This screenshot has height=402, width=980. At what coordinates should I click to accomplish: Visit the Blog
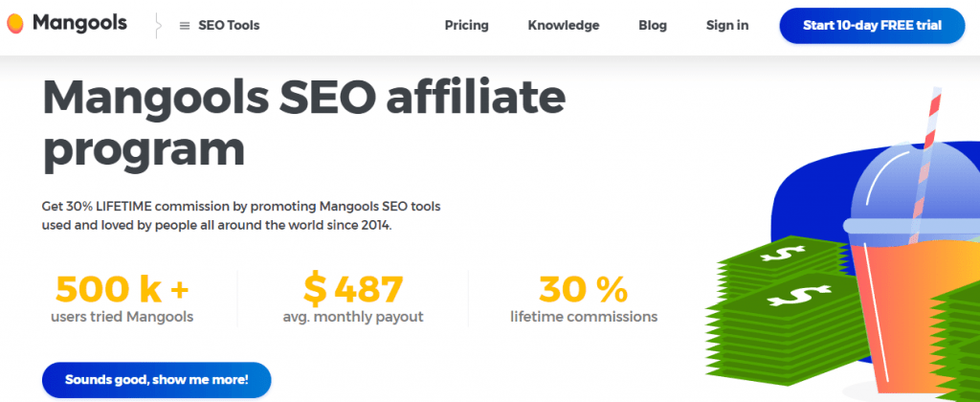tap(653, 26)
